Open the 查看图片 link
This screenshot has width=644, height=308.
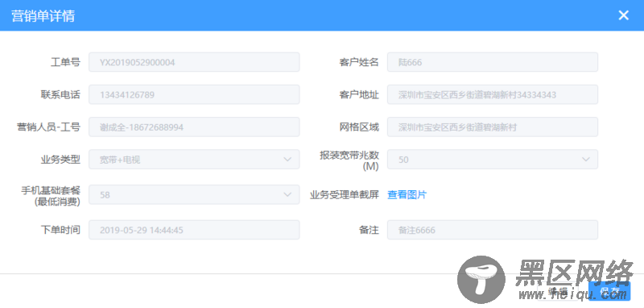[407, 195]
